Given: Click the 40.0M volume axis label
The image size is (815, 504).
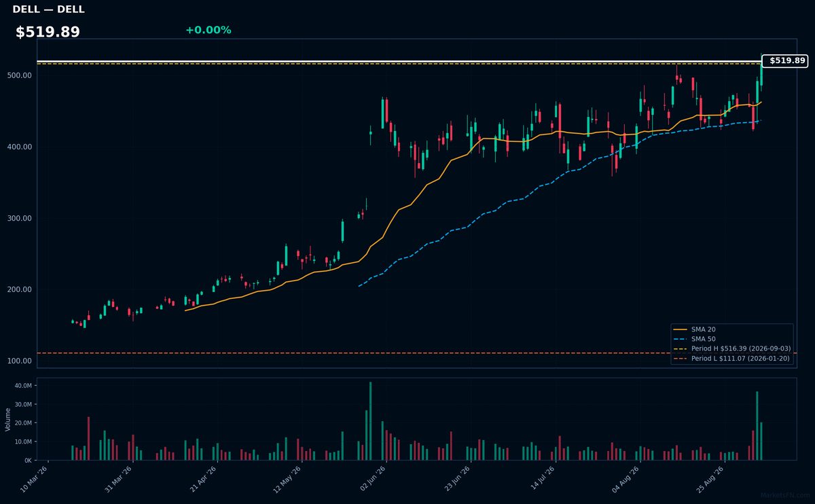Looking at the screenshot, I should [23, 386].
